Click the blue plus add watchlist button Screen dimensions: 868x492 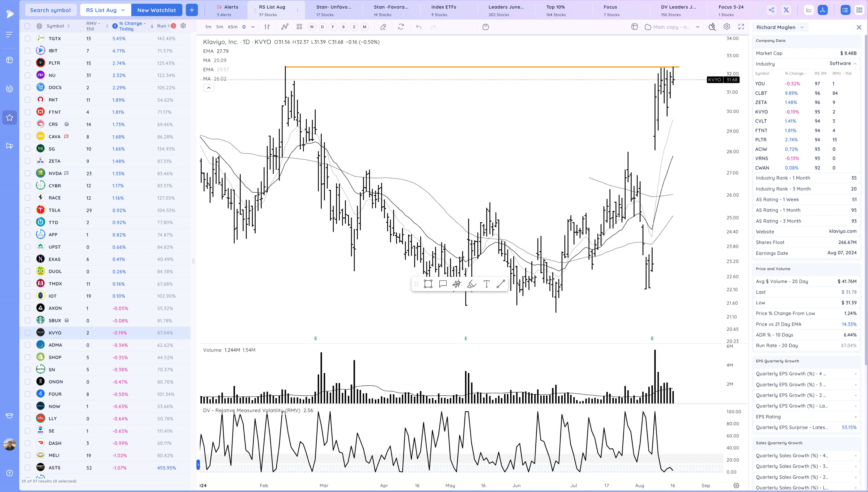(x=192, y=10)
